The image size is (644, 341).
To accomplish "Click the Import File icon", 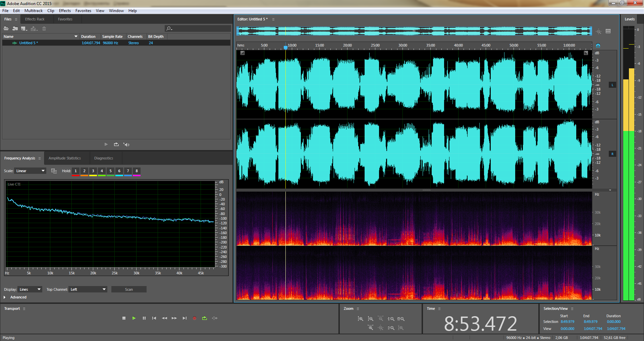I will click(15, 28).
